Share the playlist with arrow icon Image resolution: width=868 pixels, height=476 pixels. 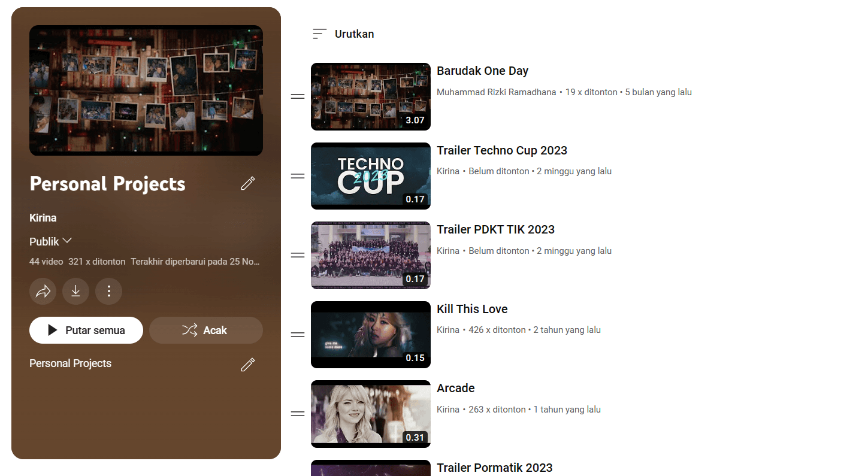pos(43,292)
